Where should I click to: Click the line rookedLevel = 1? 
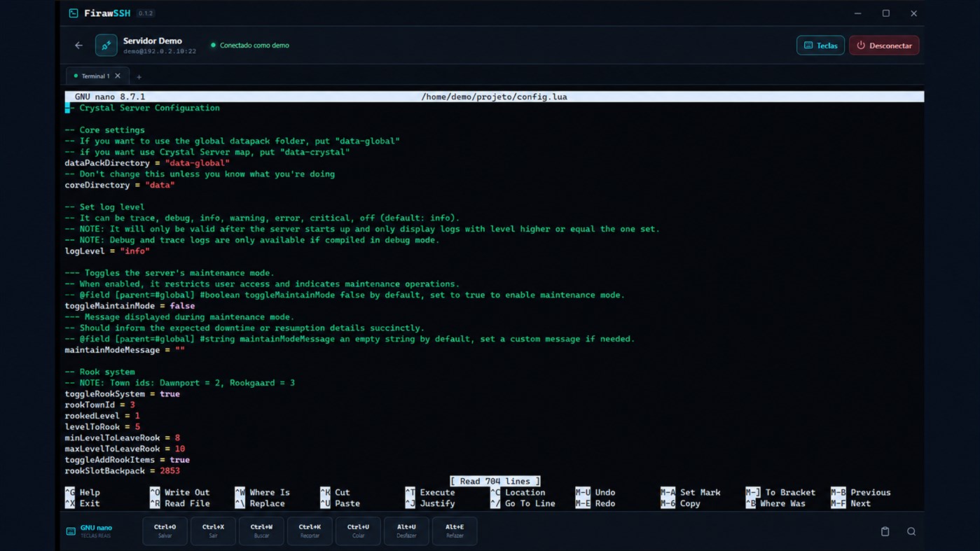pyautogui.click(x=102, y=416)
